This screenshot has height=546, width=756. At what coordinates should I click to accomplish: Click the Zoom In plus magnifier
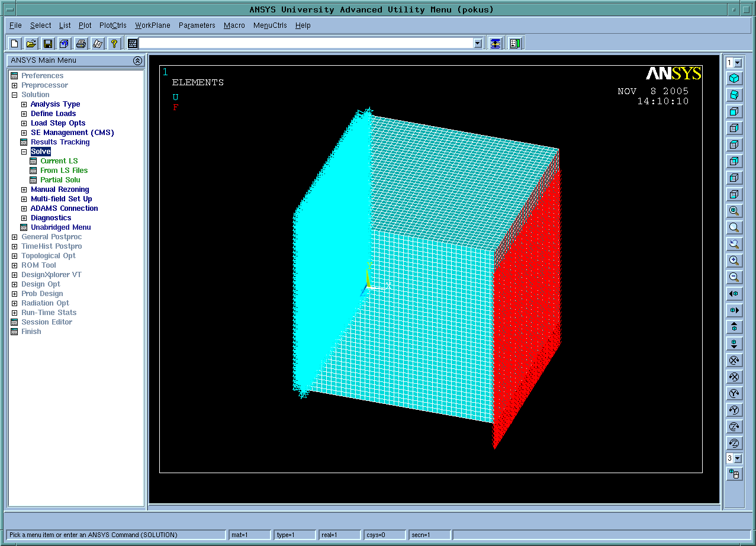pyautogui.click(x=734, y=261)
